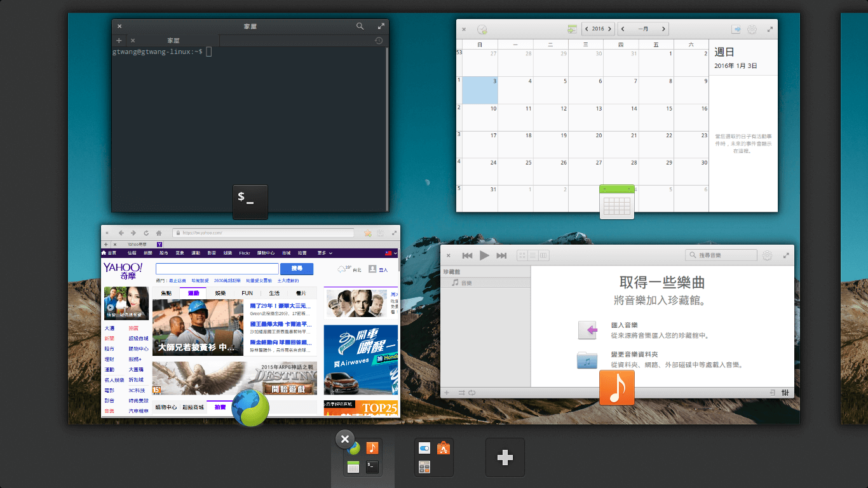Screen dimensions: 868x488
Task: Click the Firefox home icon
Action: click(159, 233)
